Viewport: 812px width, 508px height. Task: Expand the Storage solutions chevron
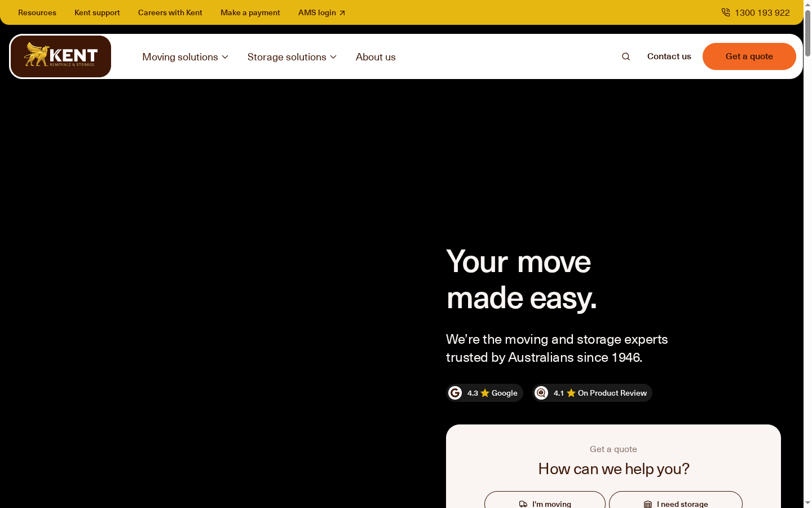[333, 57]
